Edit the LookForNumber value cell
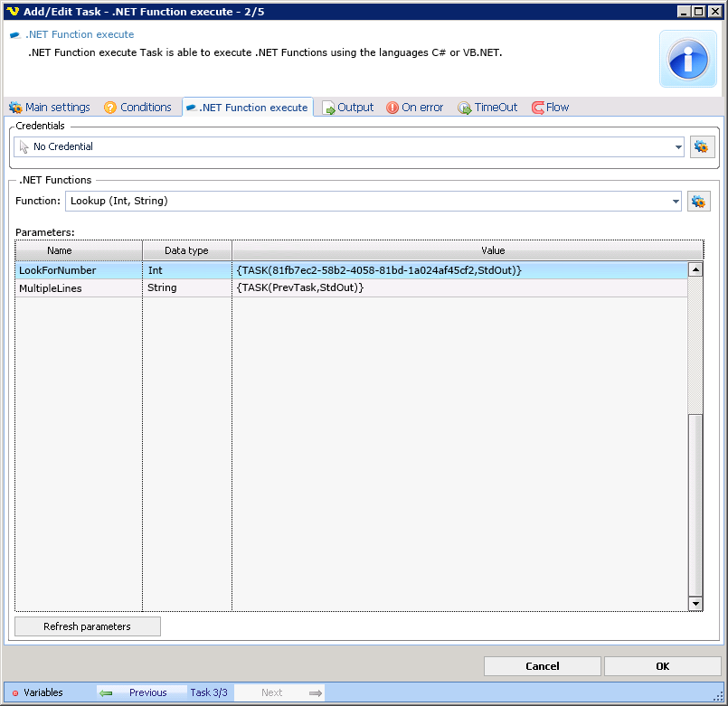728x706 pixels. click(x=459, y=270)
